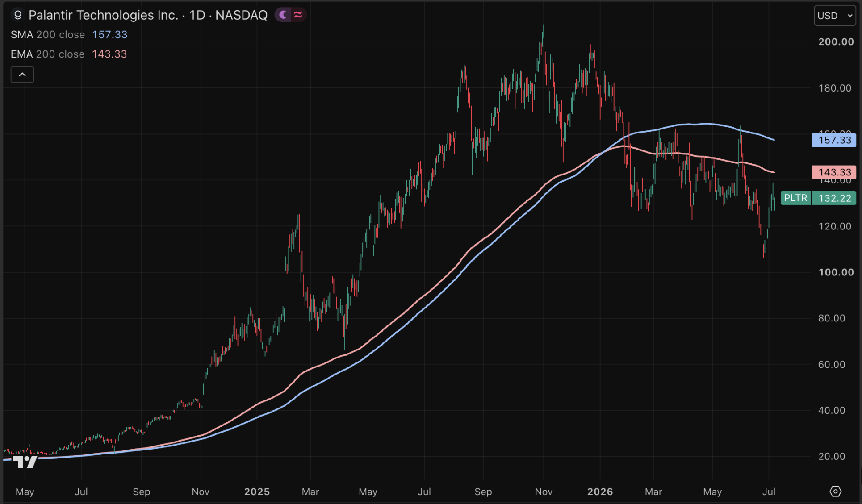
Task: Click the Palantir Technologies Inc. title text
Action: (103, 15)
